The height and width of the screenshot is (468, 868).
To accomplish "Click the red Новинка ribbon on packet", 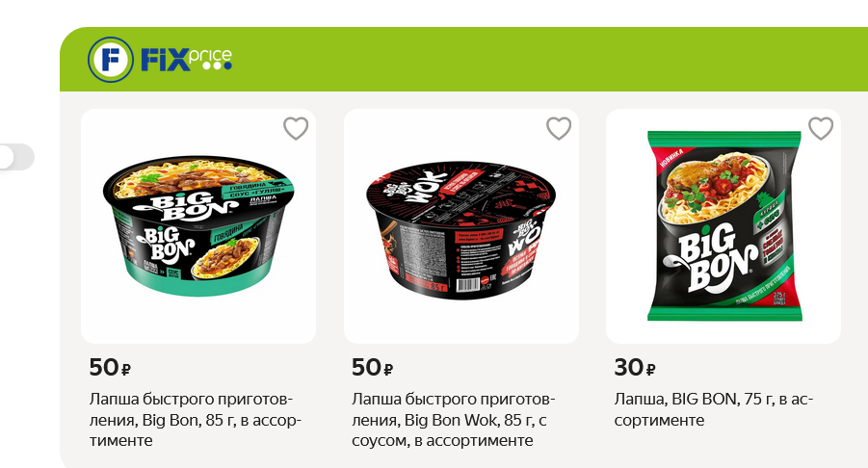I will coord(672,159).
